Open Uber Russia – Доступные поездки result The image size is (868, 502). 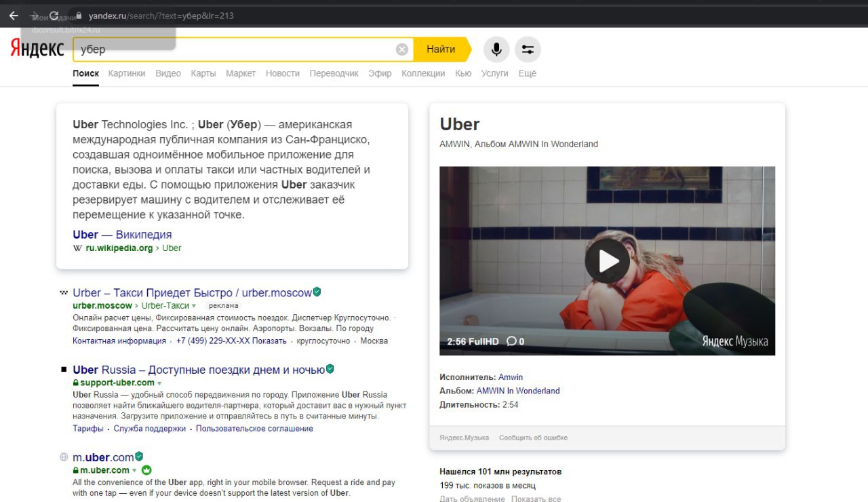click(199, 370)
